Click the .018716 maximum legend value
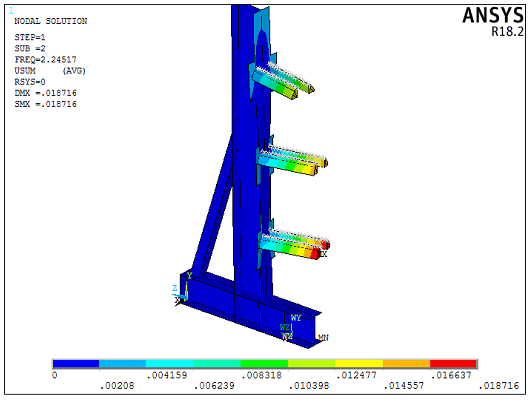This screenshot has height=403, width=530. [499, 385]
